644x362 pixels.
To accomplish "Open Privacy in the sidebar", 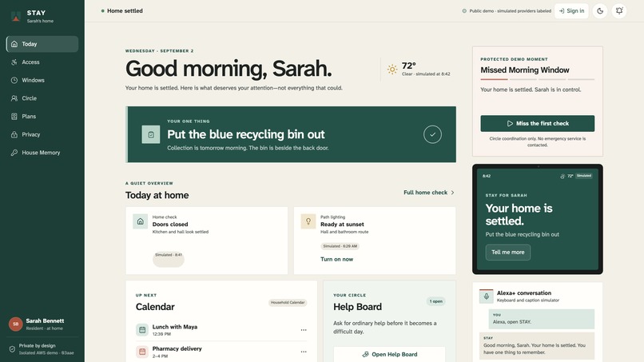I will tap(42, 134).
